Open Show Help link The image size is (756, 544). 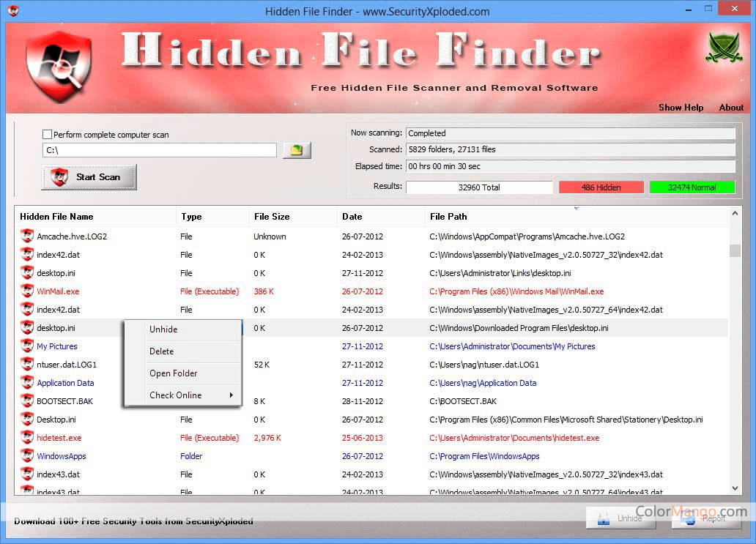tap(681, 108)
